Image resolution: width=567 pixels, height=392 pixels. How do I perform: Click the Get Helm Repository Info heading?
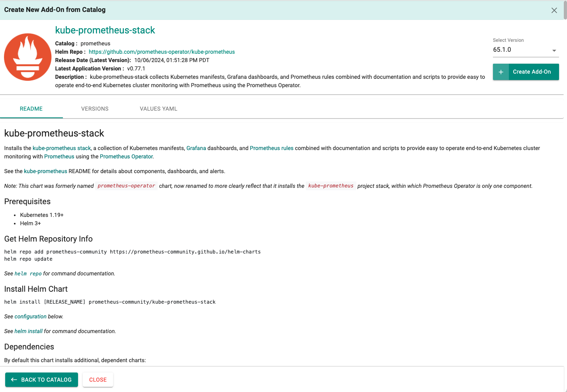[49, 239]
